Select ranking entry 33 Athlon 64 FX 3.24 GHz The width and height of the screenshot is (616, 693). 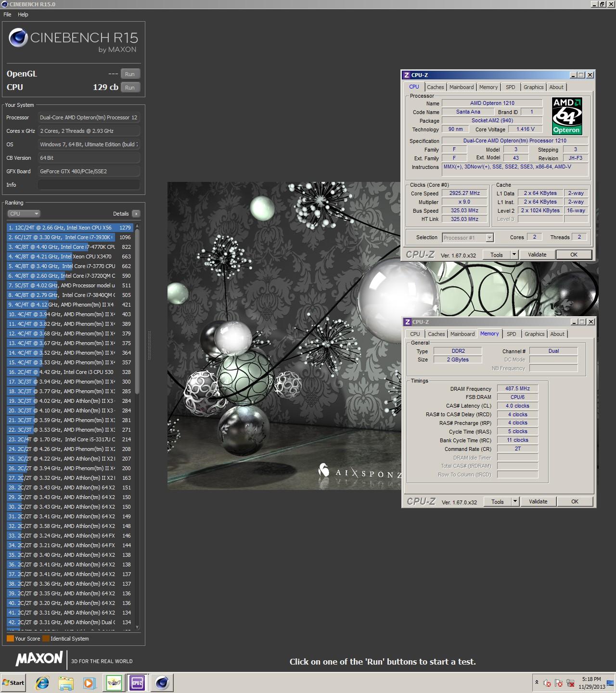(x=70, y=536)
